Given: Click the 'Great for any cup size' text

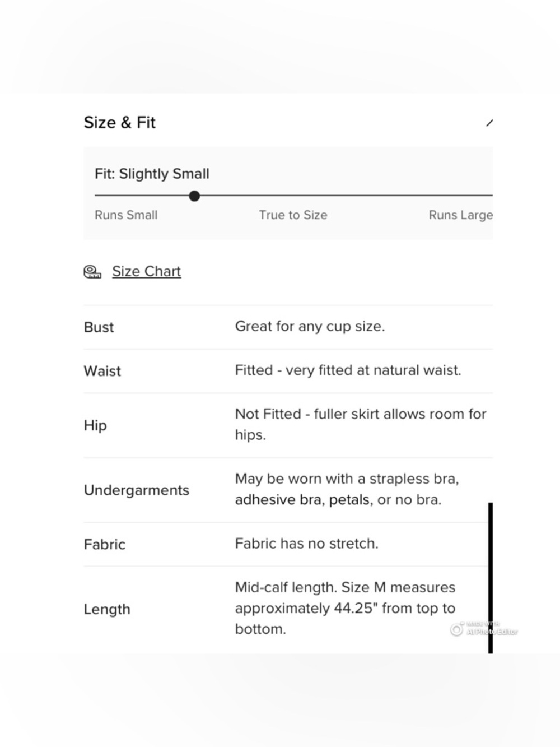Looking at the screenshot, I should [x=310, y=326].
